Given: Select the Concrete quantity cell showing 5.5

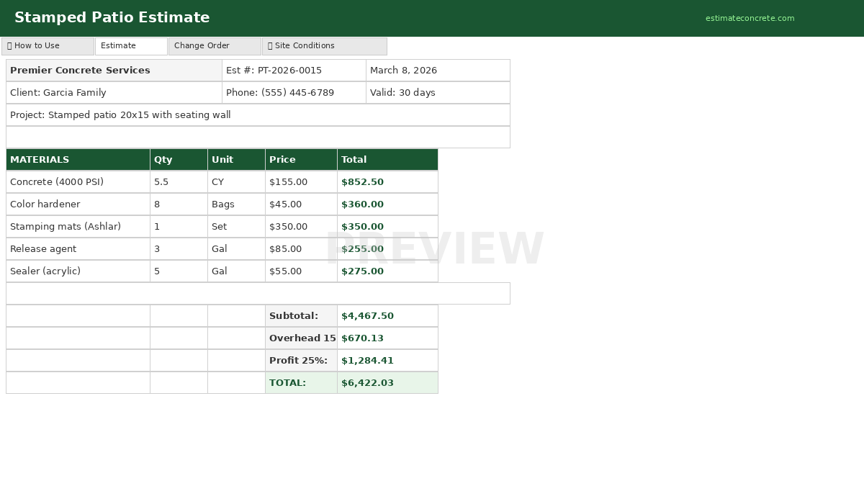Looking at the screenshot, I should pyautogui.click(x=178, y=182).
